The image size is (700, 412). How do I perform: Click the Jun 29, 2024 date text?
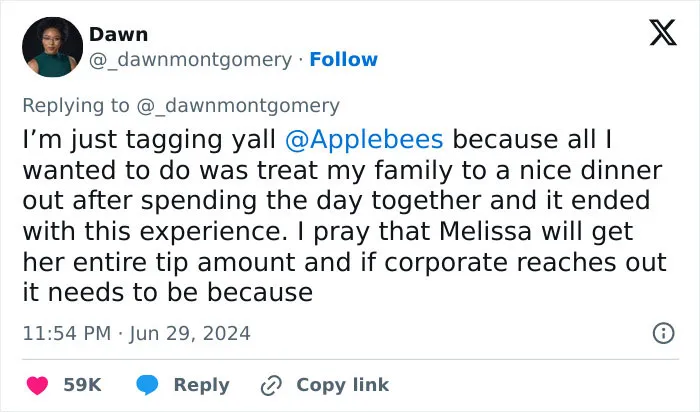pos(190,333)
